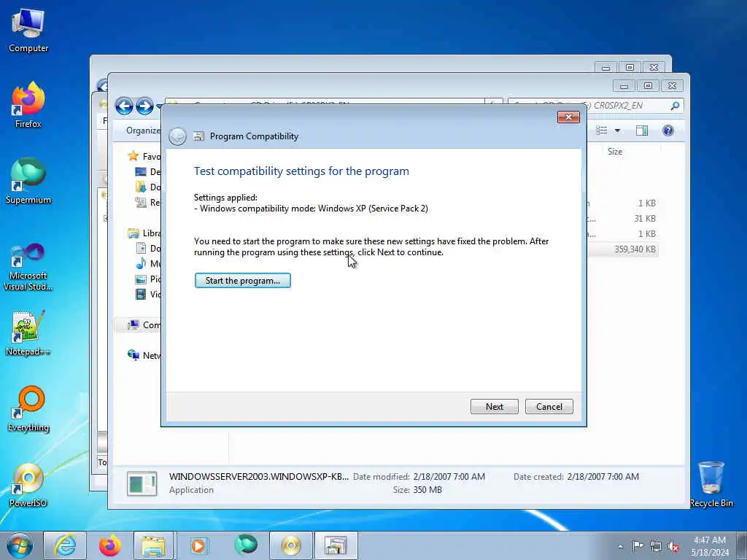The height and width of the screenshot is (560, 747).
Task: Open Windows Media Player from the taskbar
Action: pos(198,545)
